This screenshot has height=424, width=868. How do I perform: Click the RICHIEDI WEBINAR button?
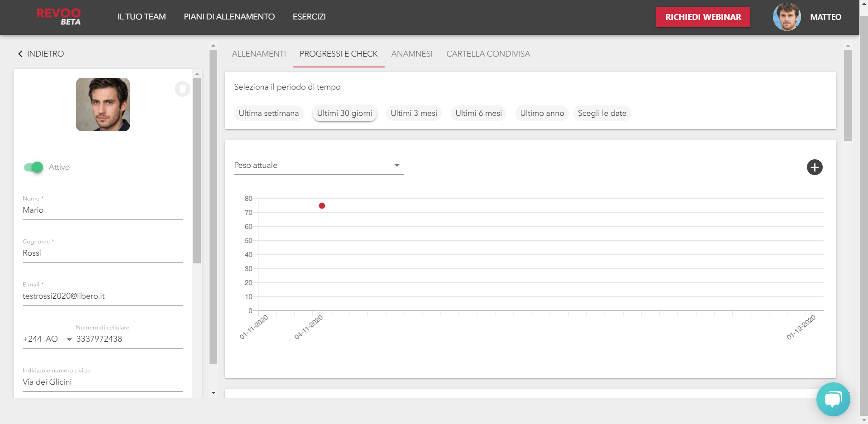tap(702, 17)
